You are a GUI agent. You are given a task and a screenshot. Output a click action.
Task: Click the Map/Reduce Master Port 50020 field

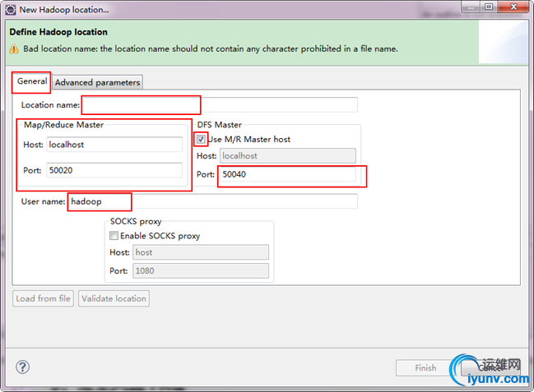point(114,170)
